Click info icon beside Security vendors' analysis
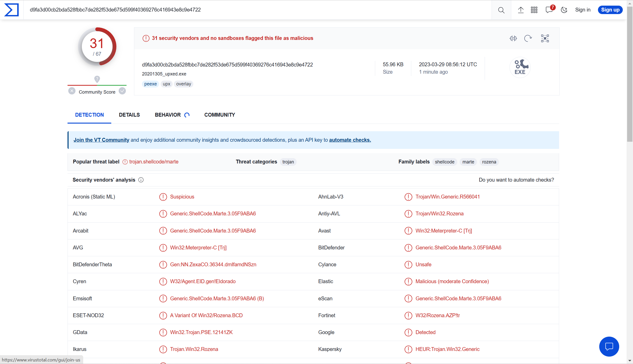 tap(141, 180)
